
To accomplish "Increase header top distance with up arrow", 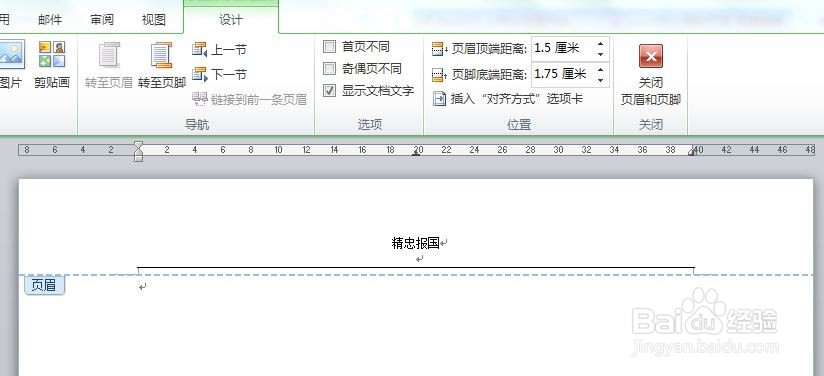I will click(601, 44).
